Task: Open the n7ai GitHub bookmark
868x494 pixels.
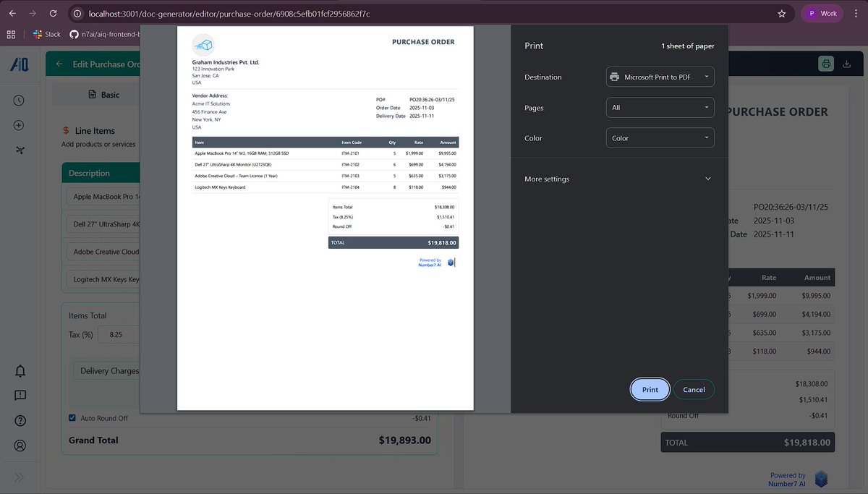Action: pyautogui.click(x=105, y=34)
